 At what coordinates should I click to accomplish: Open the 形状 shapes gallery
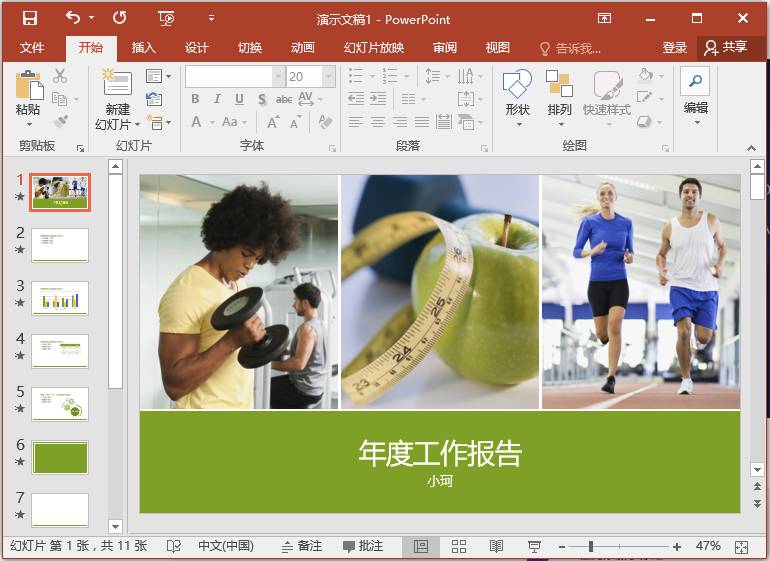[518, 97]
